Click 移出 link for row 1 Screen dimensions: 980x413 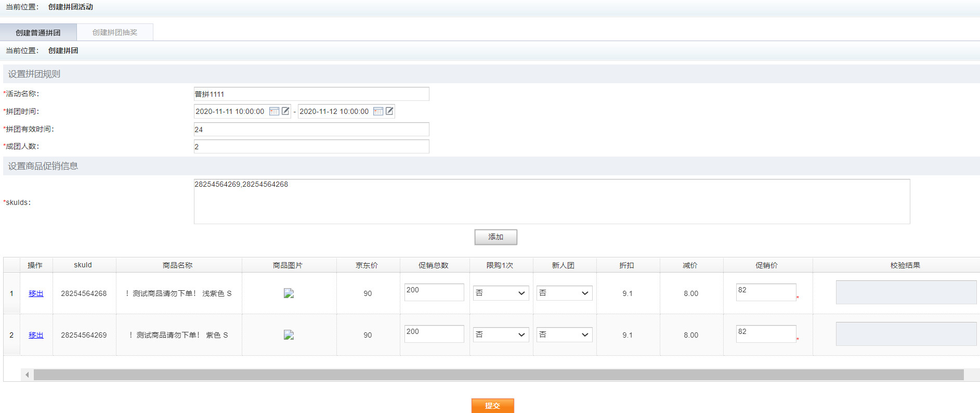[36, 293]
